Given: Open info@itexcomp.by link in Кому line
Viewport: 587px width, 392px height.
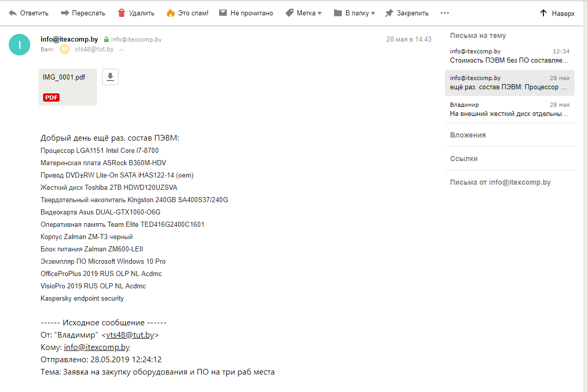Looking at the screenshot, I should [96, 347].
